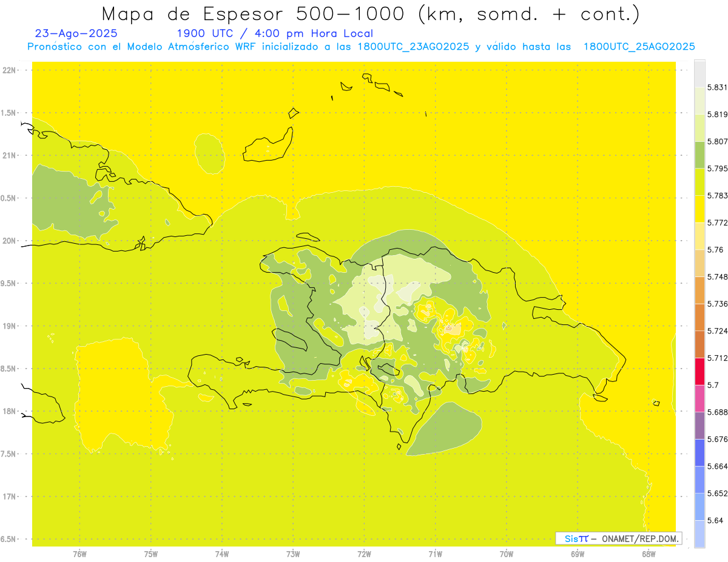Click the 75W longitude label
Viewport: 728px width, 562px height.
(151, 554)
